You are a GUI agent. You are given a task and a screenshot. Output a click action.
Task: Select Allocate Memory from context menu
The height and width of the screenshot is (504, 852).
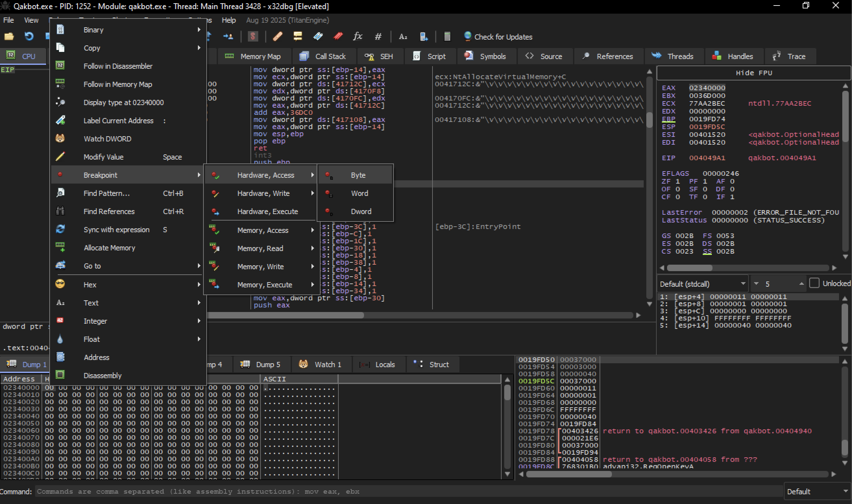pos(128,248)
